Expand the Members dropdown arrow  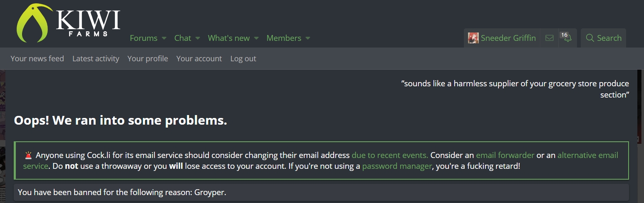pyautogui.click(x=308, y=38)
